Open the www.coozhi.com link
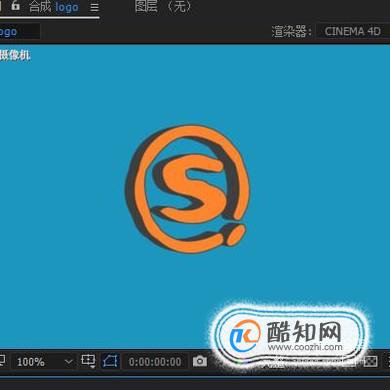Viewport: 390px width, 390px height. click(x=305, y=347)
